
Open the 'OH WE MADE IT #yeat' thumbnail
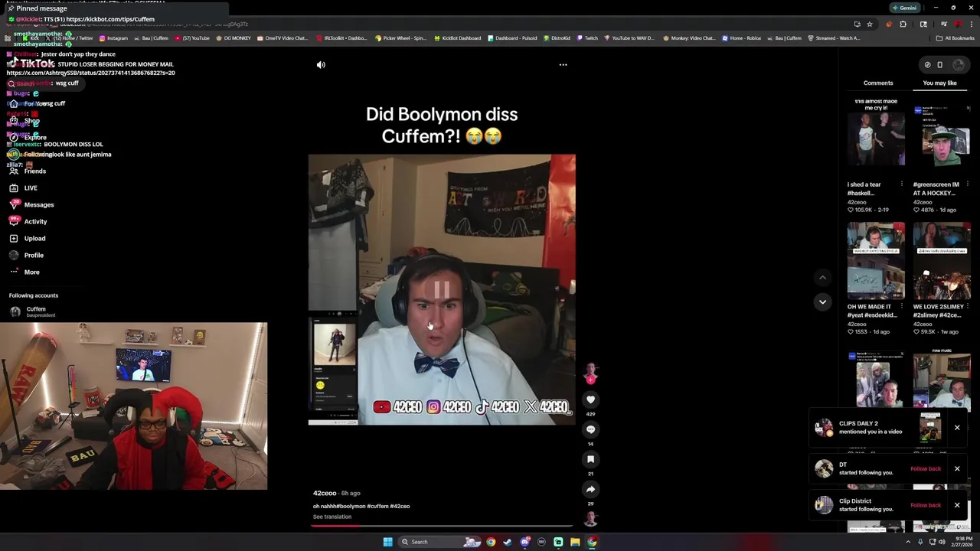tap(876, 260)
